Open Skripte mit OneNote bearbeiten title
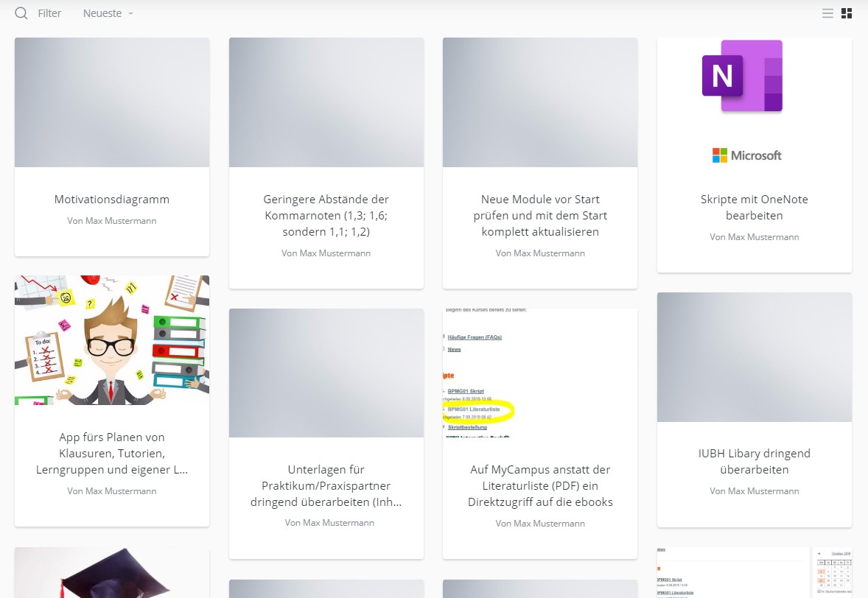This screenshot has width=868, height=598. 755,208
